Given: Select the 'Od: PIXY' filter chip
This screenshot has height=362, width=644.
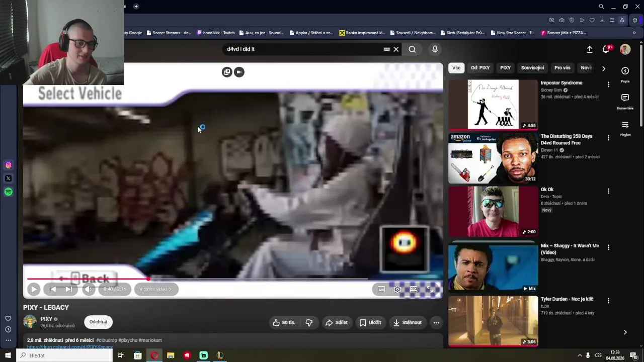Looking at the screenshot, I should point(480,68).
